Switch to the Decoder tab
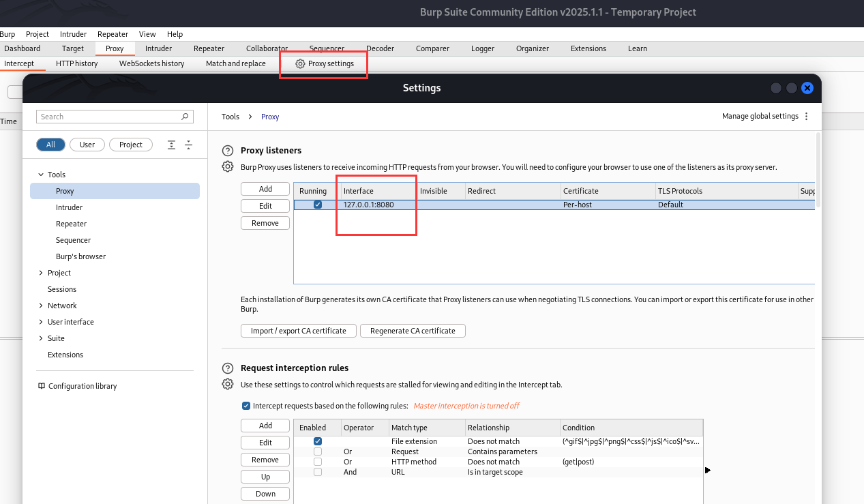Screen dimensions: 864x504 [x=380, y=48]
